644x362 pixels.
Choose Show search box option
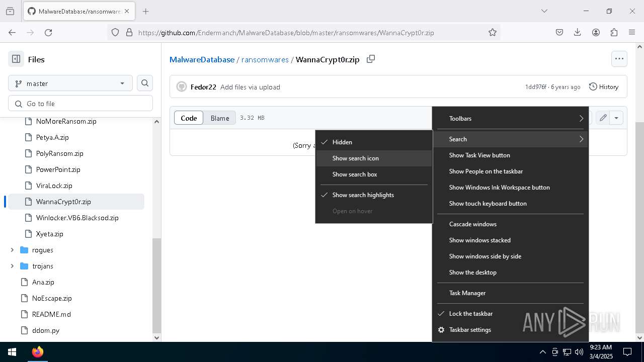coord(374,174)
